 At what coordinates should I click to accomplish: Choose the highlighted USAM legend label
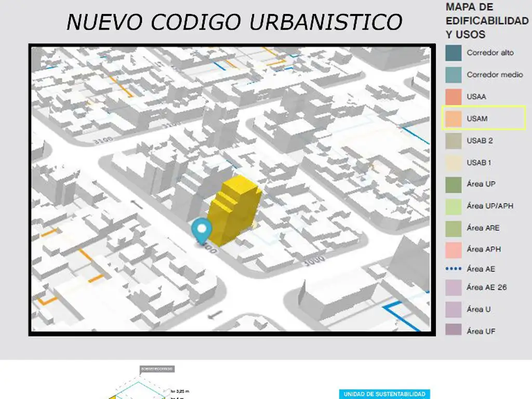(477, 119)
